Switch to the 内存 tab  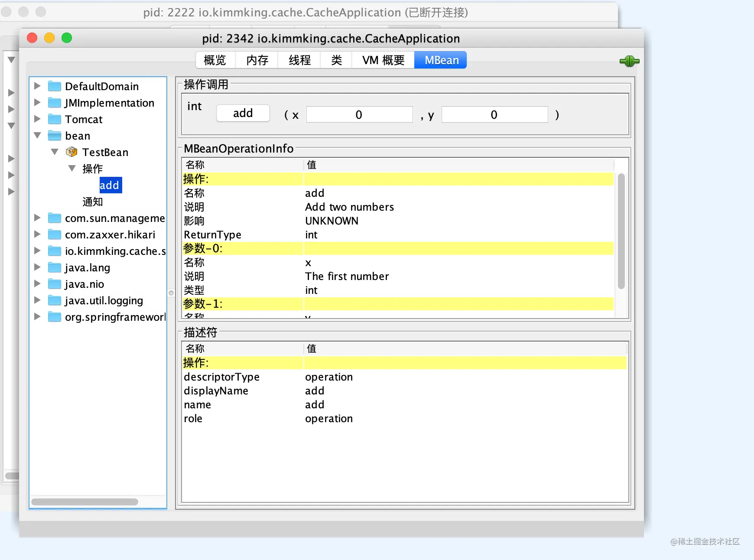[x=257, y=60]
